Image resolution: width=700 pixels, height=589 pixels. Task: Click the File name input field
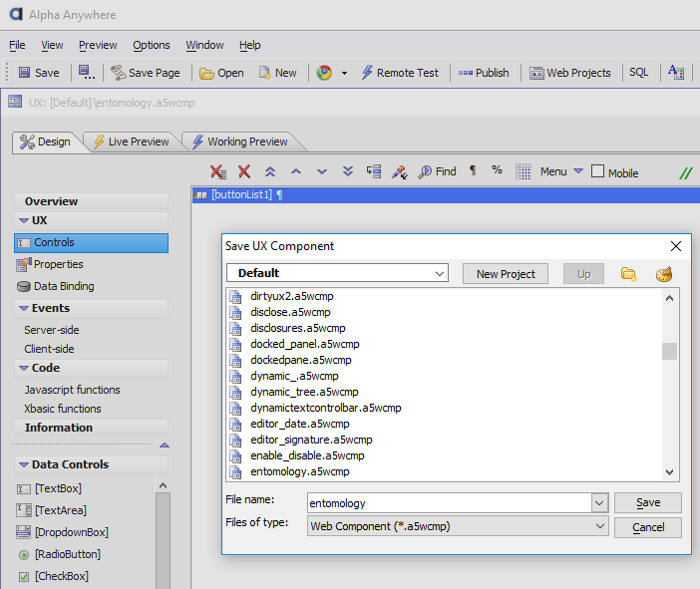[x=450, y=503]
